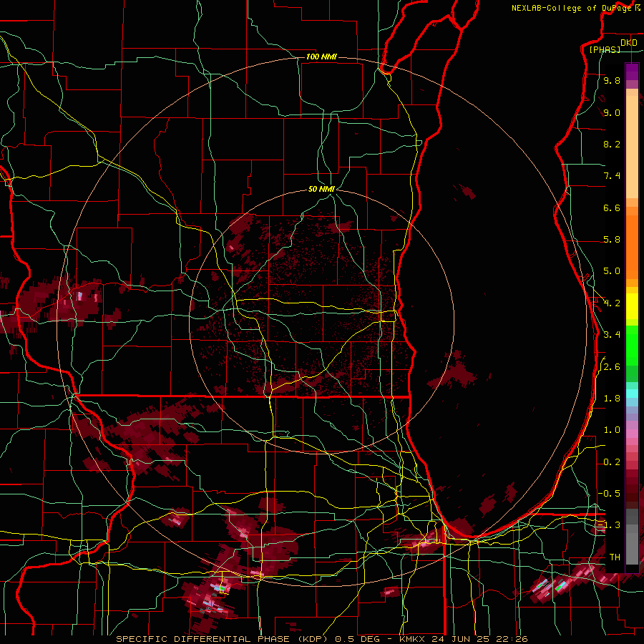Image resolution: width=644 pixels, height=644 pixels.
Task: Pick the pale peach segment of the color scale
Action: 632,147
